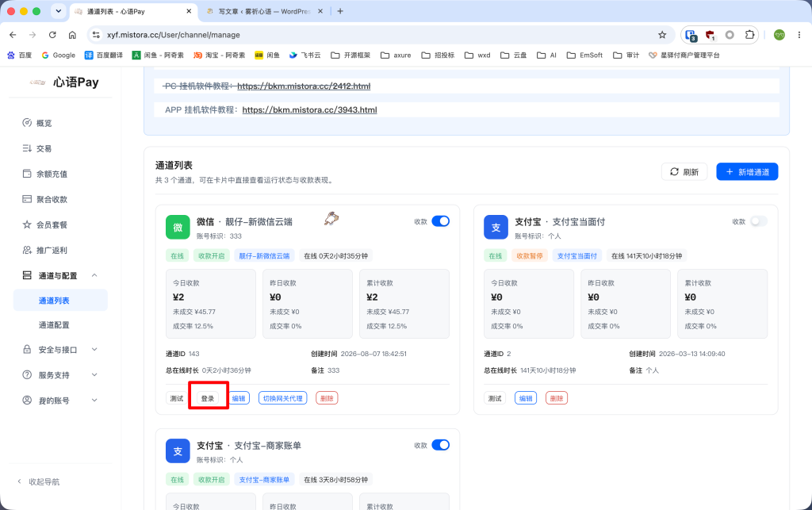The height and width of the screenshot is (510, 812).
Task: Click 编辑 on 支付宝当面付 card
Action: (526, 398)
